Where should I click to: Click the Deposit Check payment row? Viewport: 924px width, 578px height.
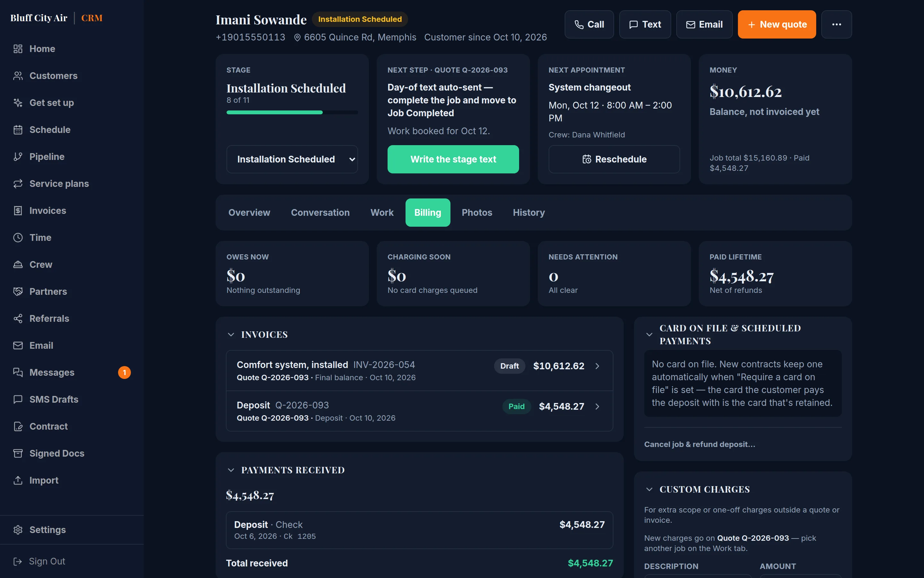point(419,530)
